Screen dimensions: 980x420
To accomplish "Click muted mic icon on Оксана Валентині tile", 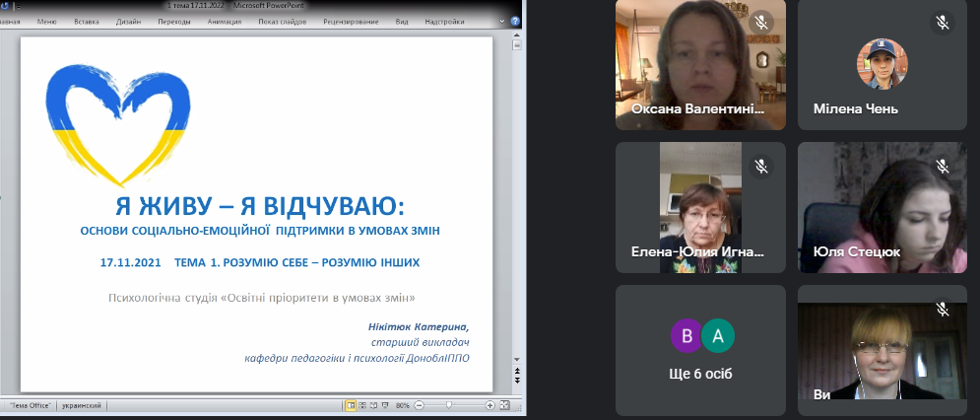I will (x=761, y=23).
